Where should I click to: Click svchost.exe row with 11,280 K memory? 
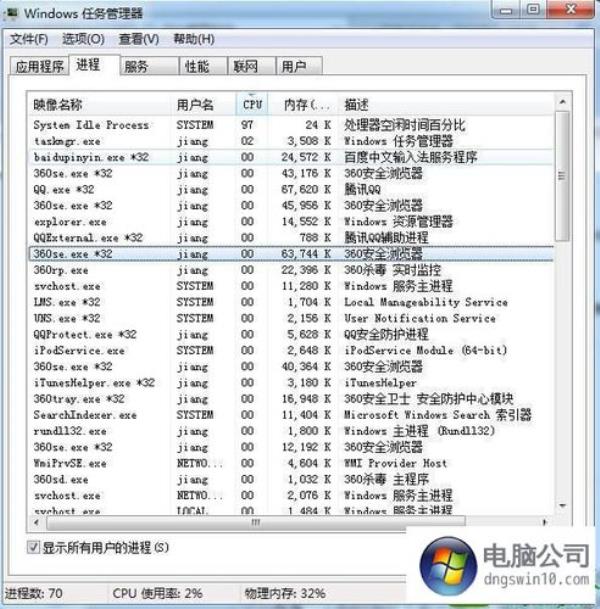(x=291, y=286)
